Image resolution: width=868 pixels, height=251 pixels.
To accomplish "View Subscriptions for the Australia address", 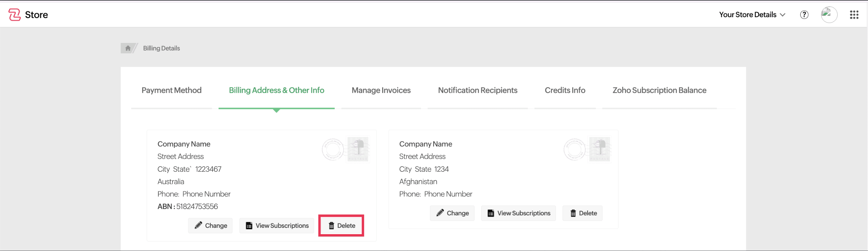I will tap(277, 226).
